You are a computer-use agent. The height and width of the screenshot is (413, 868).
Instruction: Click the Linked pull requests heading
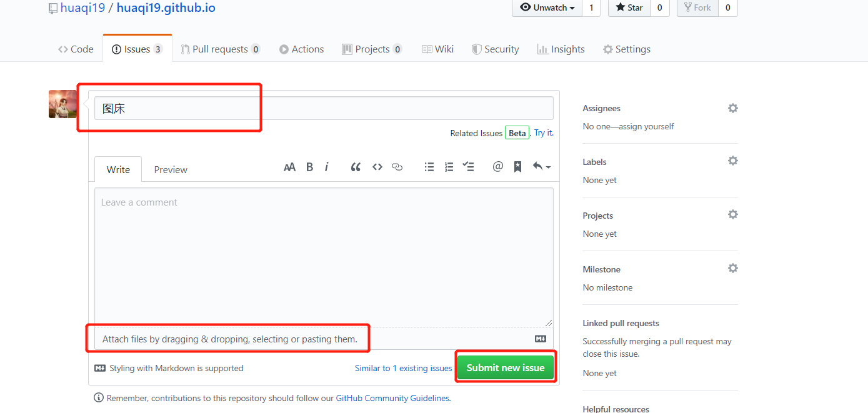(x=621, y=323)
